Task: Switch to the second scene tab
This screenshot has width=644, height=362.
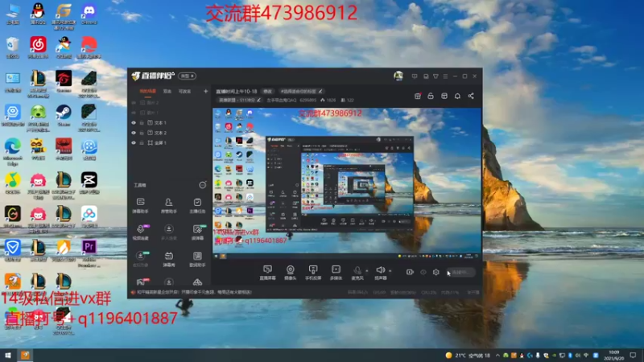Action: point(167,91)
